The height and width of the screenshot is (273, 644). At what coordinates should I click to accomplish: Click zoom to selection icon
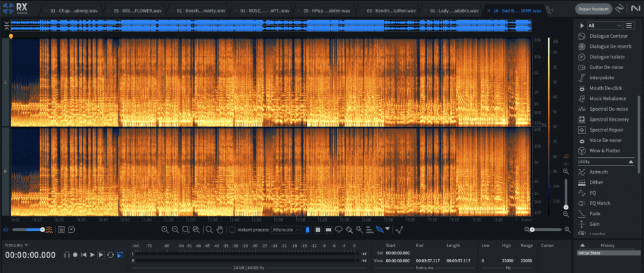[186, 230]
